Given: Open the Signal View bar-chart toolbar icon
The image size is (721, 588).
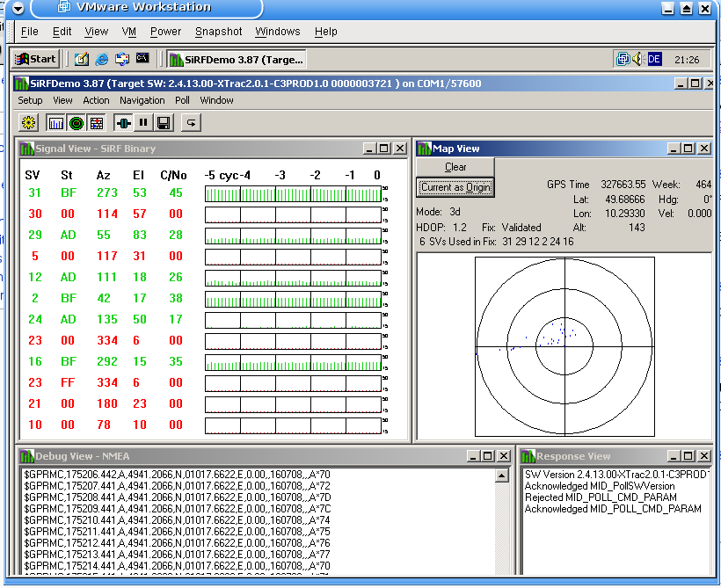Looking at the screenshot, I should [x=55, y=123].
